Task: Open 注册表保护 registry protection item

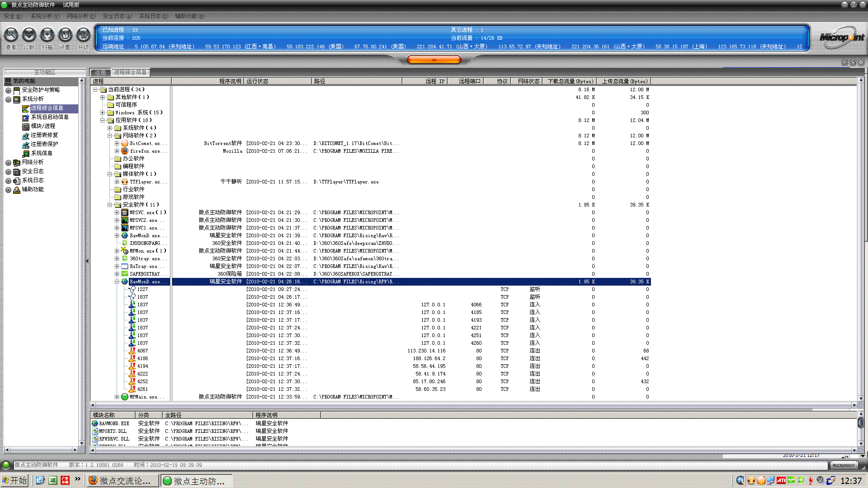Action: [x=44, y=144]
